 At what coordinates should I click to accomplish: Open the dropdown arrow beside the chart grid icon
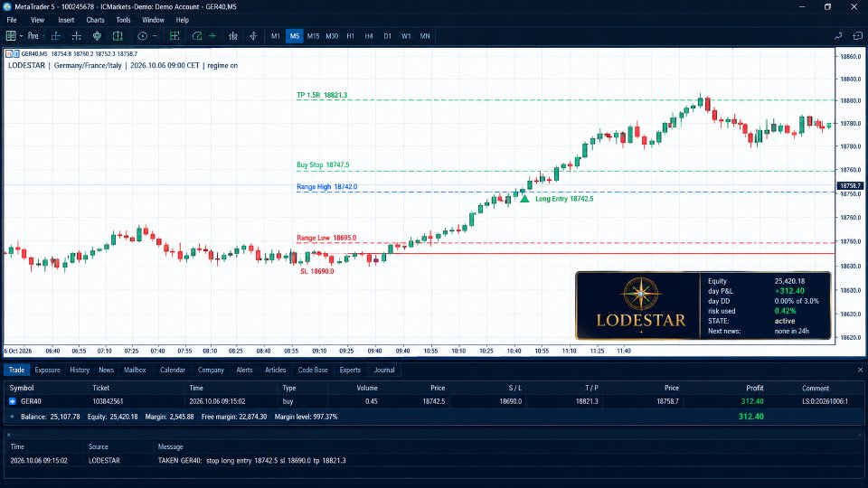21,36
